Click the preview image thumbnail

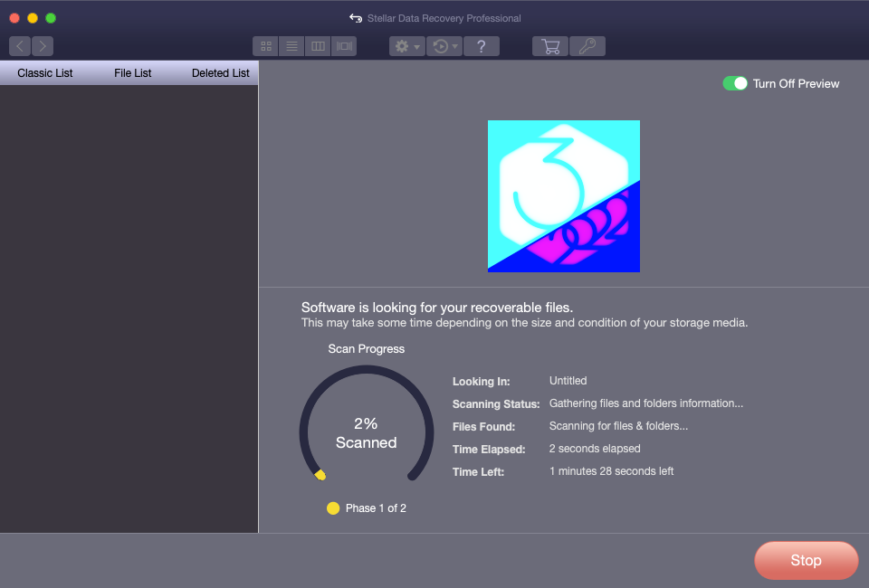point(564,196)
